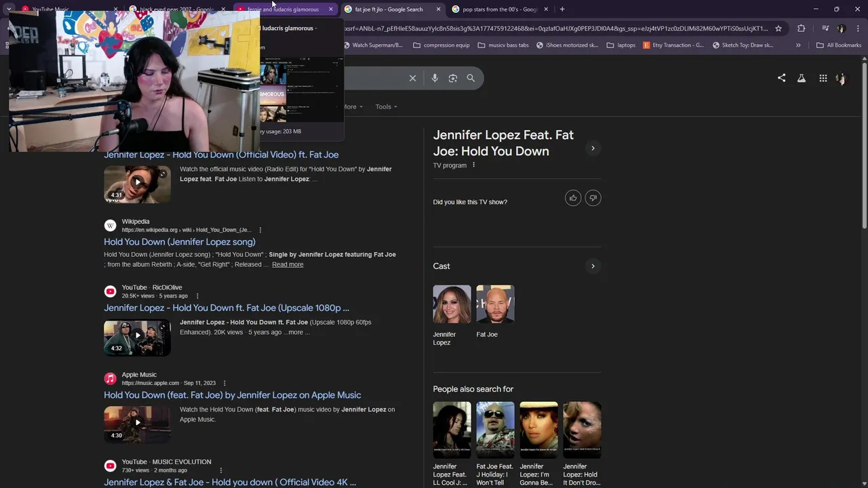Viewport: 868px width, 488px height.
Task: Open Jennifer Lopez Feat. LL Cool J suggestion
Action: [x=452, y=444]
